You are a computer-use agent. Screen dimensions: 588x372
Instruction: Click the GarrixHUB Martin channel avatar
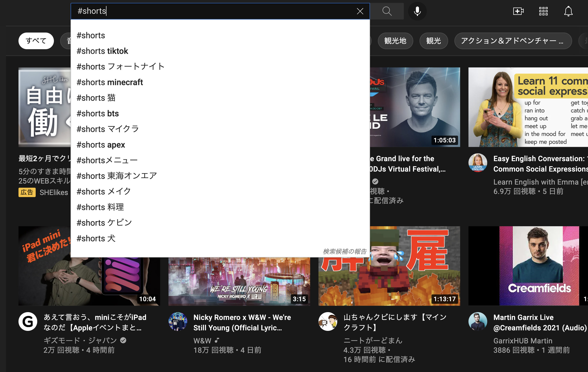pyautogui.click(x=478, y=321)
